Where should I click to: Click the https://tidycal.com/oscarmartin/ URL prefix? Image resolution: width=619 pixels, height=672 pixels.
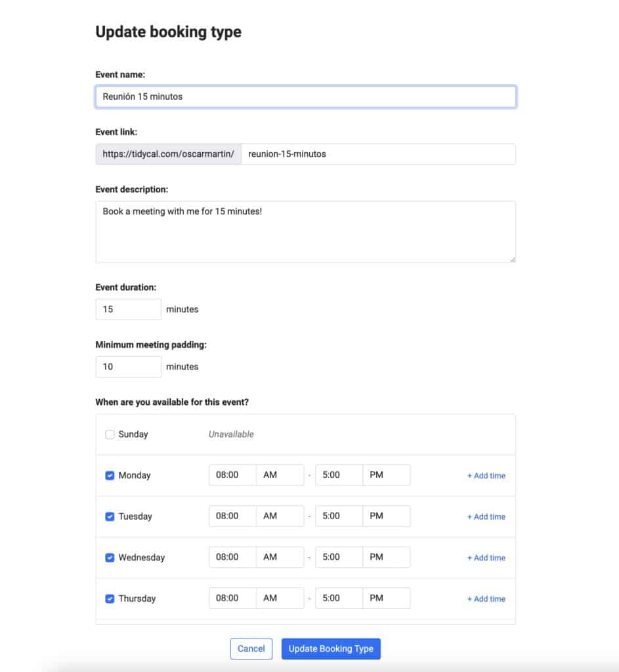pos(169,154)
